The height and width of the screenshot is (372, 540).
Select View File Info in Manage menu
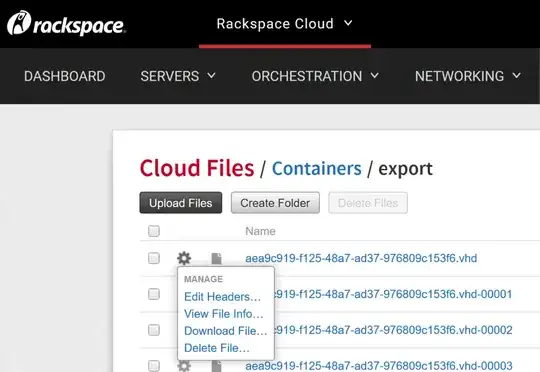224,314
